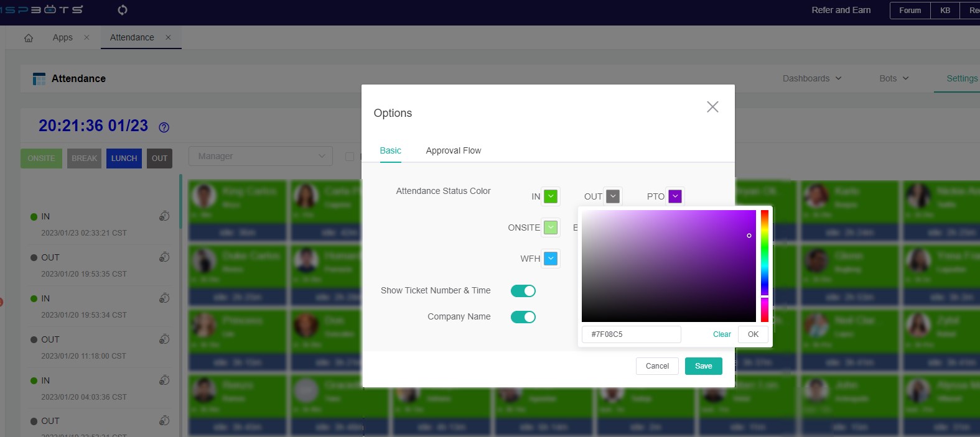The width and height of the screenshot is (980, 437).
Task: Open the WFH status color dropdown
Action: pyautogui.click(x=551, y=259)
